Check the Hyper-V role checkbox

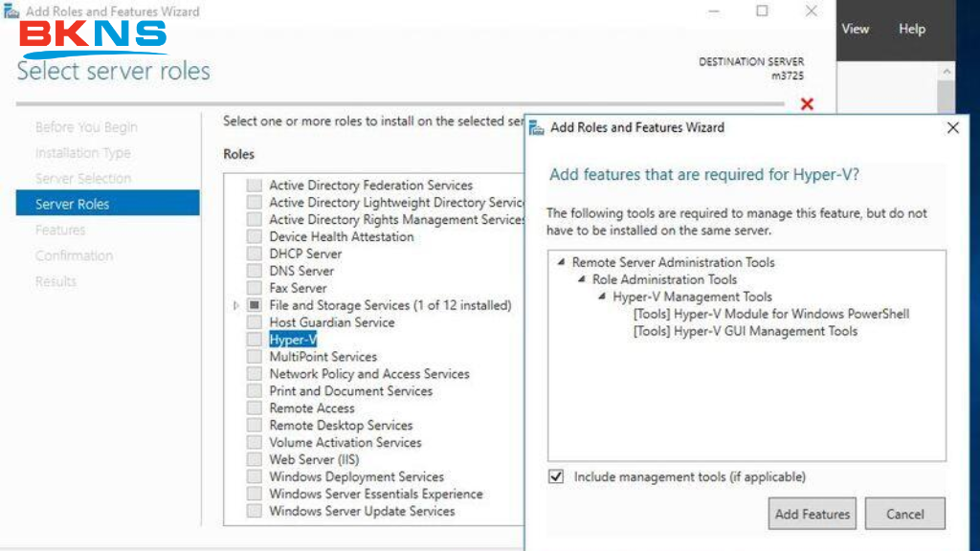[x=254, y=340]
